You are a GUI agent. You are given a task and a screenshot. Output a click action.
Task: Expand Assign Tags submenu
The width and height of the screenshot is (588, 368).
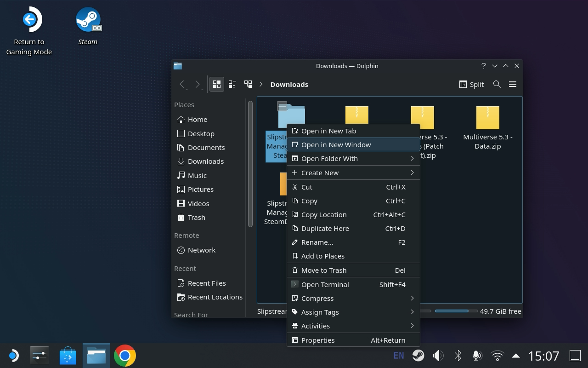click(353, 312)
